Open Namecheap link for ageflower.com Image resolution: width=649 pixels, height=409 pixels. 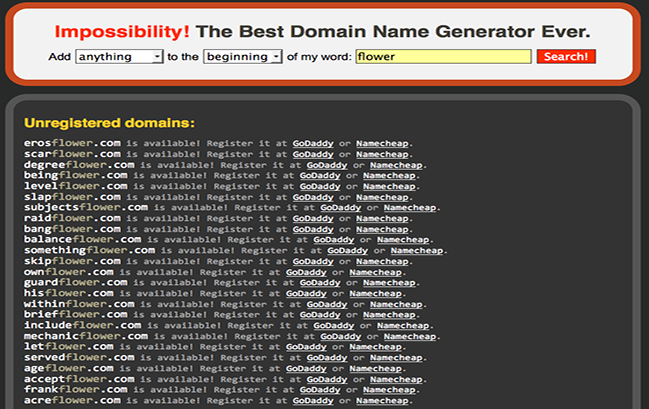[x=376, y=368]
